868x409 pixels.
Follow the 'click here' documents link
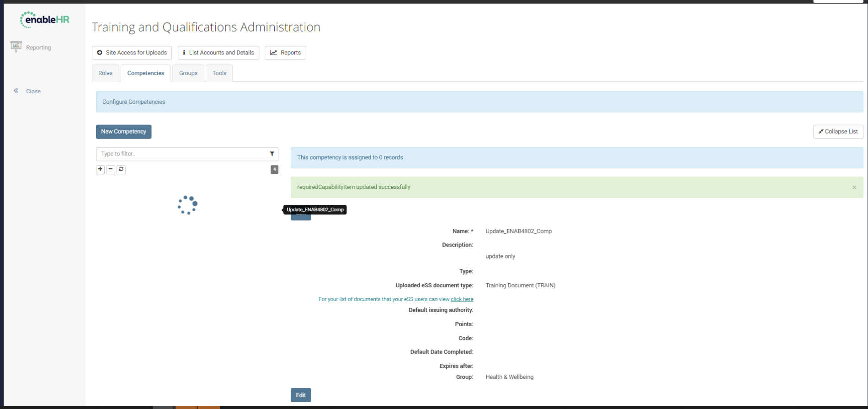tap(462, 299)
